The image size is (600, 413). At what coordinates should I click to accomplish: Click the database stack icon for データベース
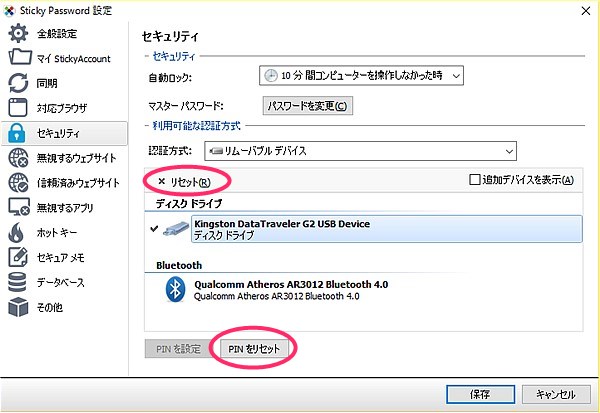17,282
